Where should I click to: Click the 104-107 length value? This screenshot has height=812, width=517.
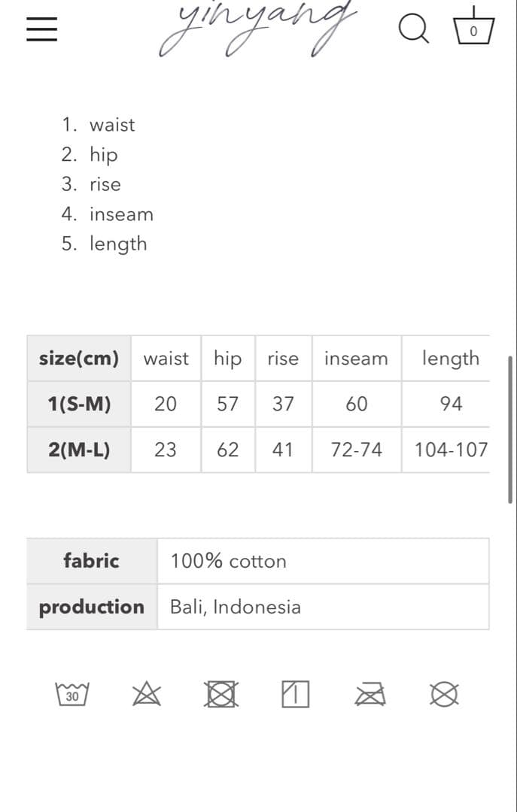pos(451,450)
